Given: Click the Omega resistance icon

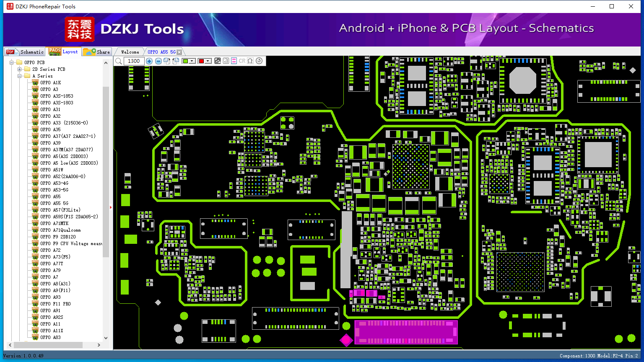Looking at the screenshot, I should (x=250, y=61).
